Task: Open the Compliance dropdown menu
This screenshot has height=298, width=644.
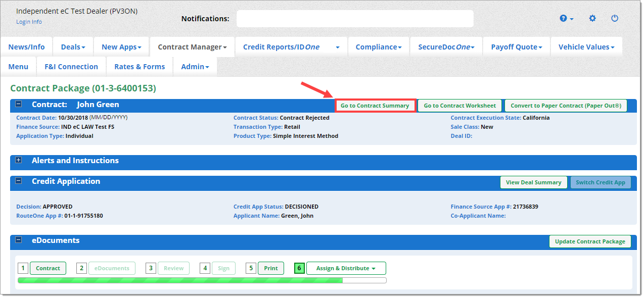Action: pos(379,47)
